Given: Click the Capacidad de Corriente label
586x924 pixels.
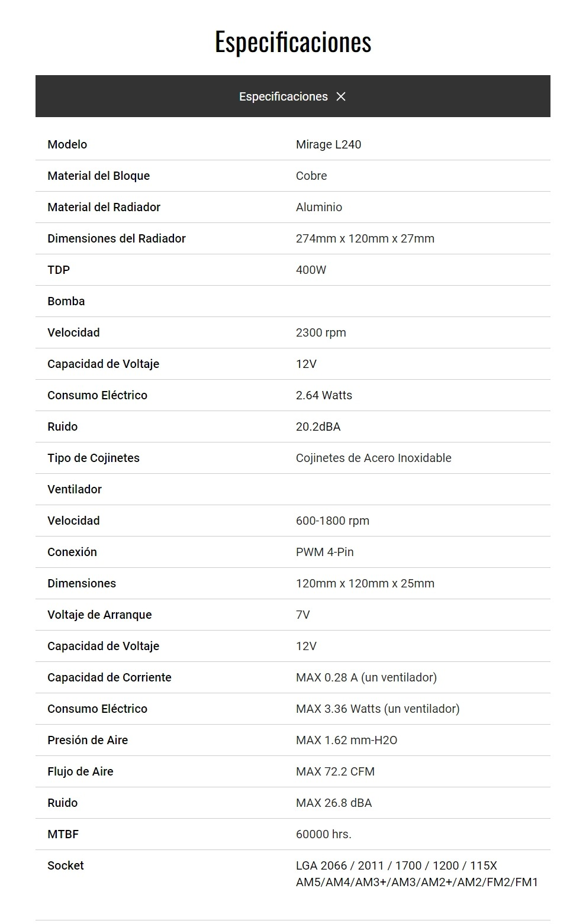Looking at the screenshot, I should [x=110, y=677].
